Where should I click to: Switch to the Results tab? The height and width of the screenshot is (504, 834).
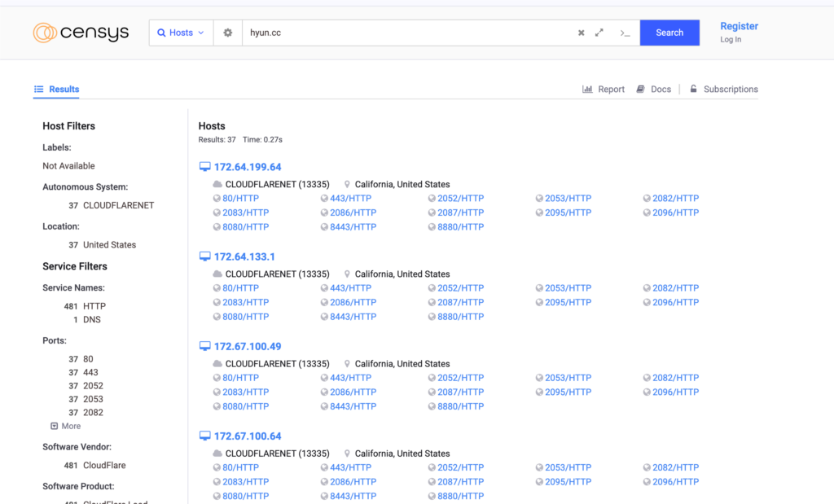click(x=56, y=89)
